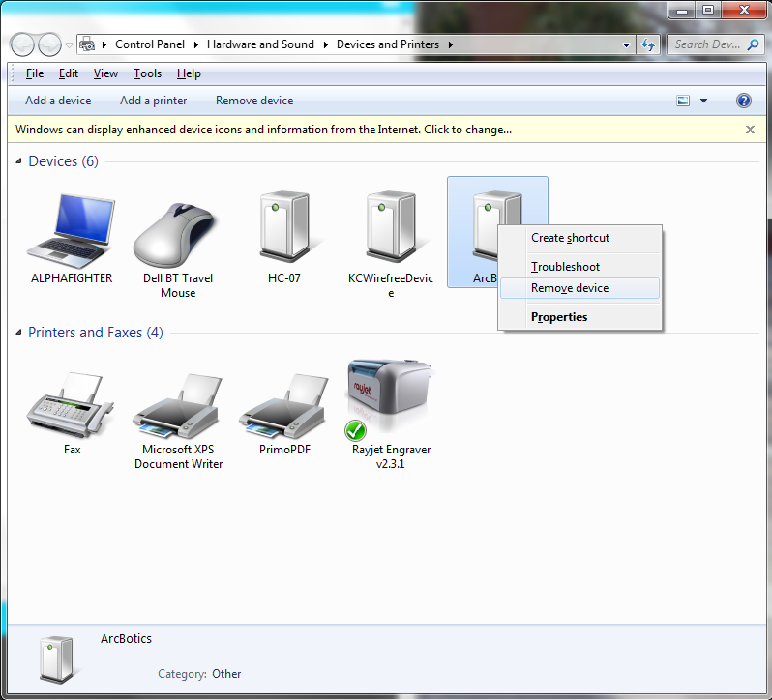
Task: Click the Devices (6) heading
Action: click(63, 161)
